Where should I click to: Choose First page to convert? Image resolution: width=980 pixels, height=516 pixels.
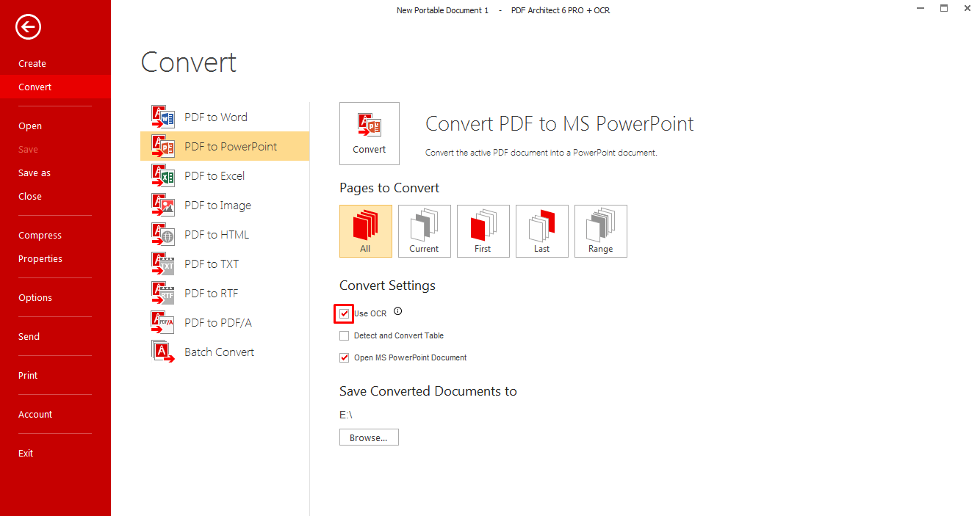pos(483,231)
